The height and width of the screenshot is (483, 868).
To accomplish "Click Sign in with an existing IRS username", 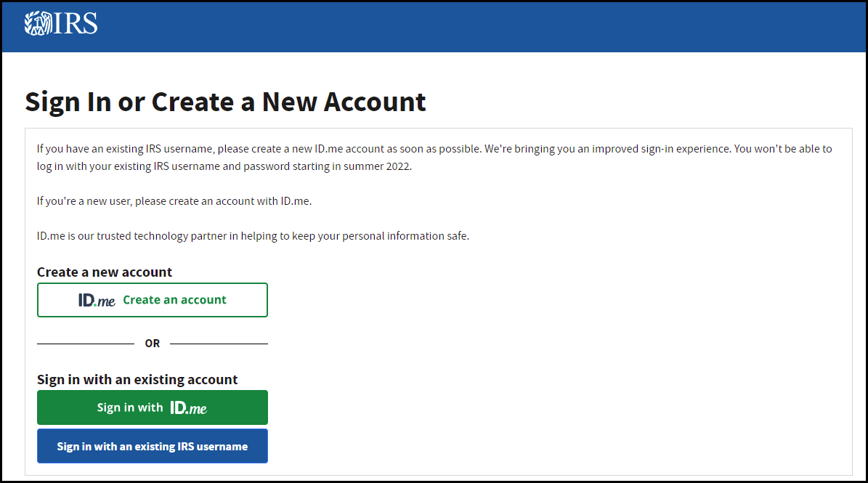I will point(152,445).
